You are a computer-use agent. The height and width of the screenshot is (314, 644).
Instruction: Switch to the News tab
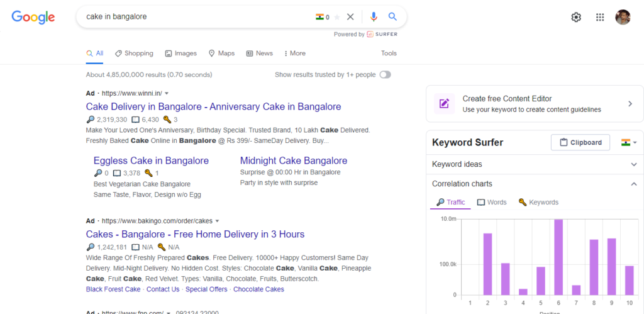260,53
